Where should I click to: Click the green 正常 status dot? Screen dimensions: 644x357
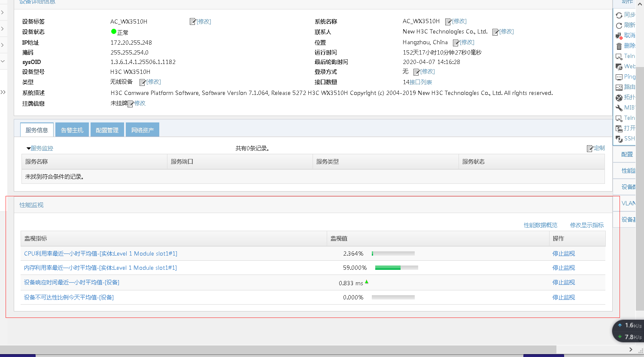pyautogui.click(x=114, y=31)
